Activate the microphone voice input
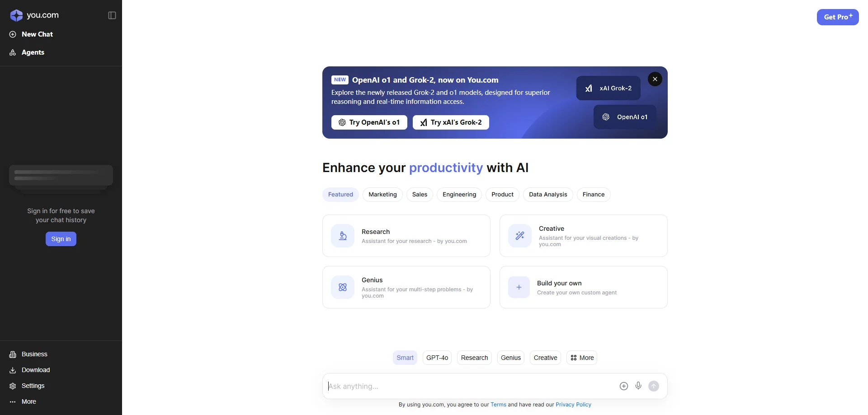Image resolution: width=868 pixels, height=415 pixels. [x=638, y=386]
